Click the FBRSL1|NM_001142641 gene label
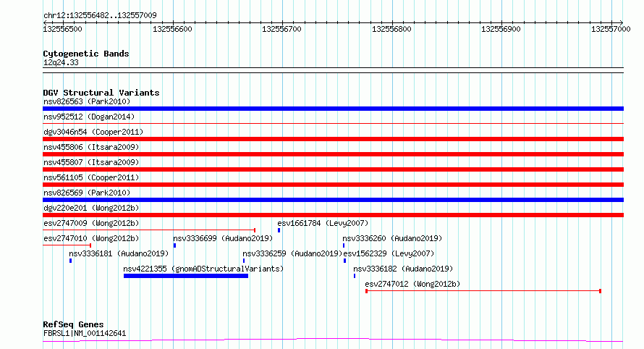 (x=85, y=333)
